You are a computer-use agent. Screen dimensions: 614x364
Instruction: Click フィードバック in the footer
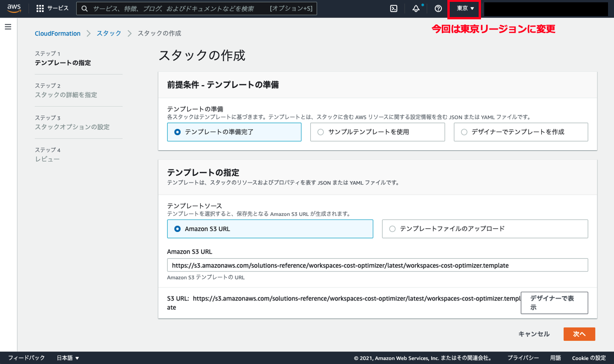tap(26, 358)
